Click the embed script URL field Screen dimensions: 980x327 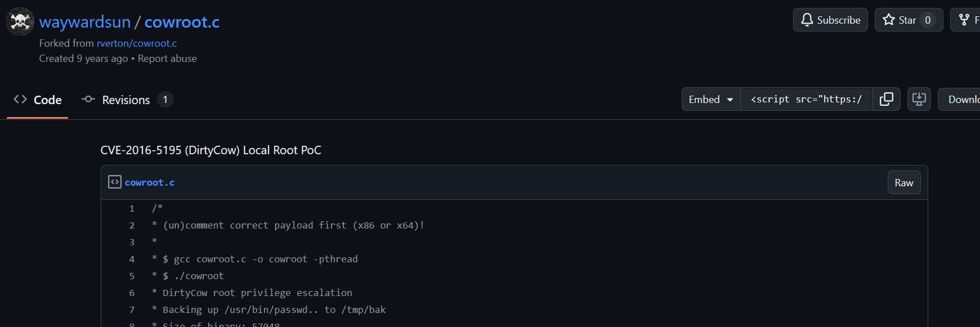tap(807, 99)
